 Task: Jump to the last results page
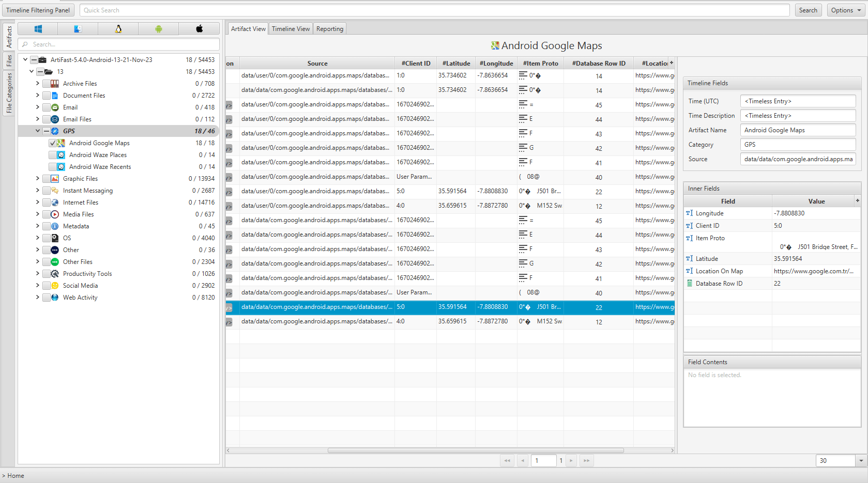(x=587, y=461)
